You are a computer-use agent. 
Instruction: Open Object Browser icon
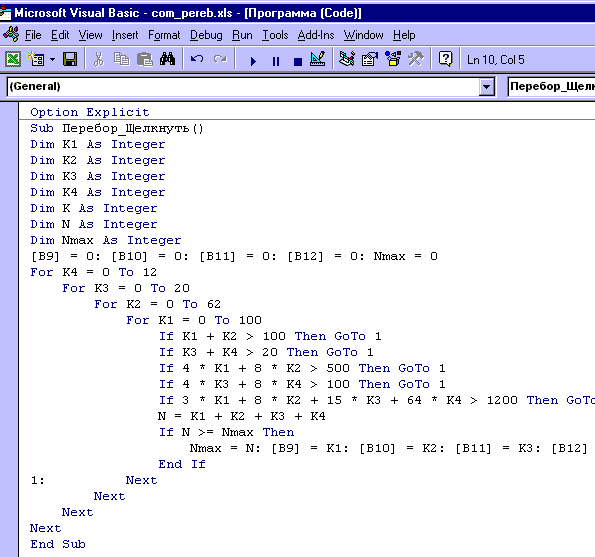(x=393, y=59)
